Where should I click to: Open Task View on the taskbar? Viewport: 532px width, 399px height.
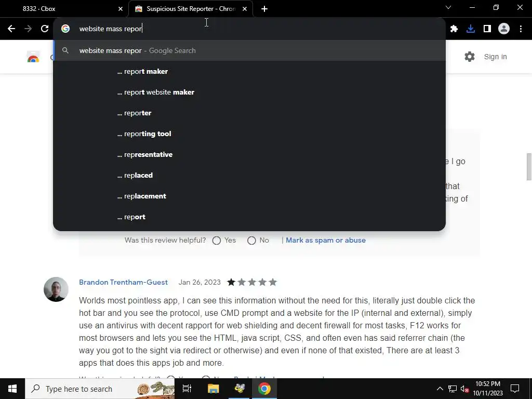coord(187,389)
